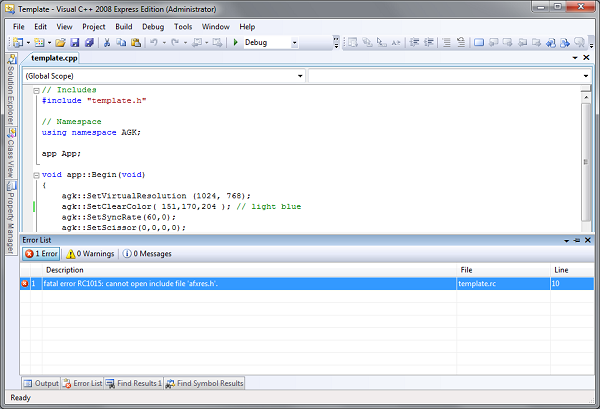Screen dimensions: 600x409
Task: Click the New Project toolbar icon
Action: click(17, 43)
